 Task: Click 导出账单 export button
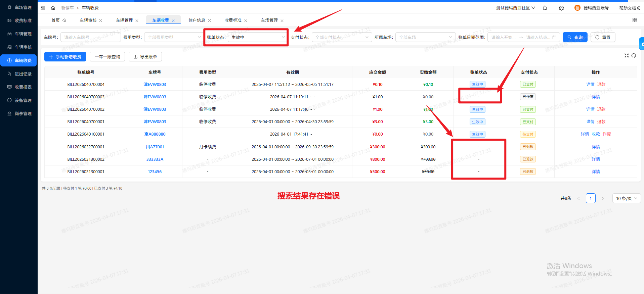coord(145,57)
